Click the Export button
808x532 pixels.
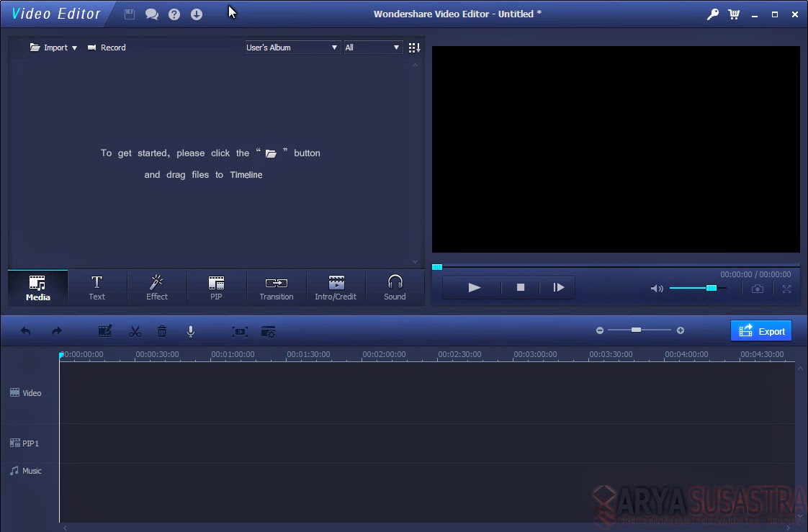click(761, 330)
